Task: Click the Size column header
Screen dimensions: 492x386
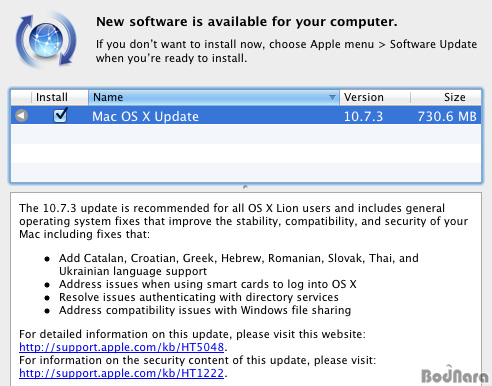Action: 446,97
